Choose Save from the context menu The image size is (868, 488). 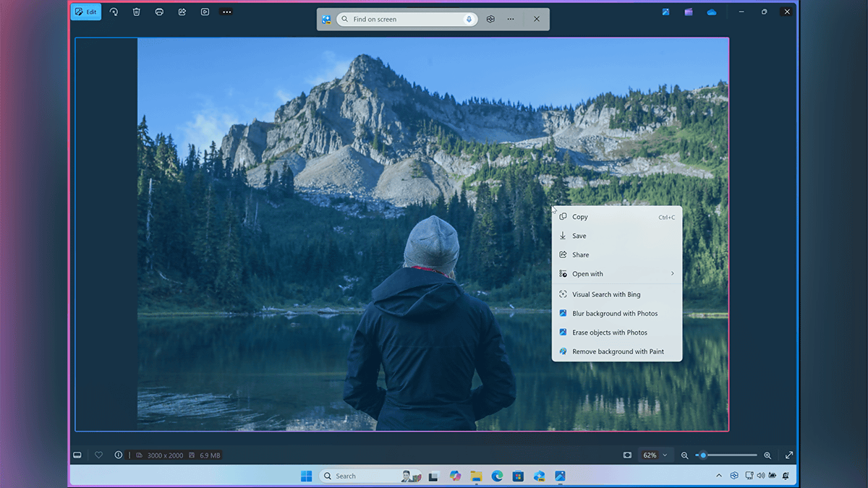tap(617, 236)
